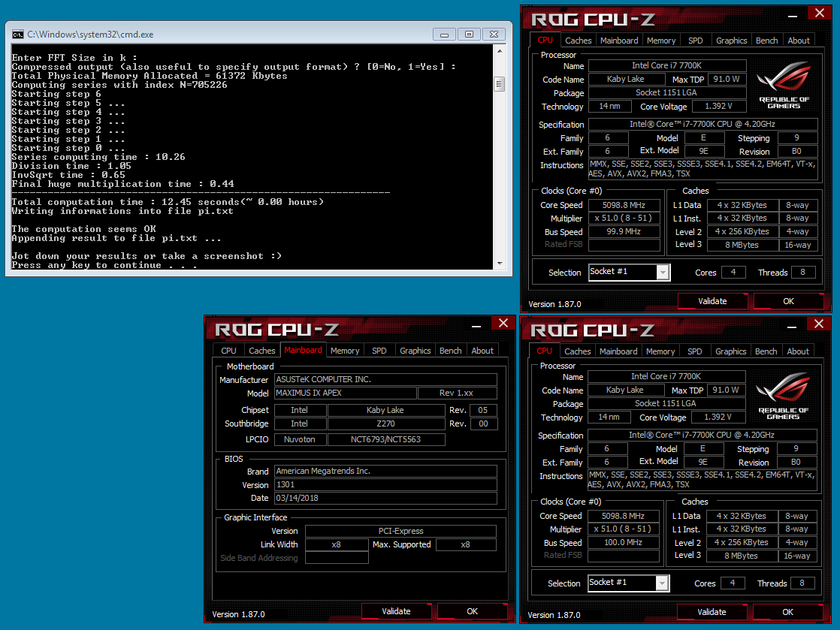Open Bench tab in top-right CPU-Z
This screenshot has height=630, width=840.
[766, 41]
